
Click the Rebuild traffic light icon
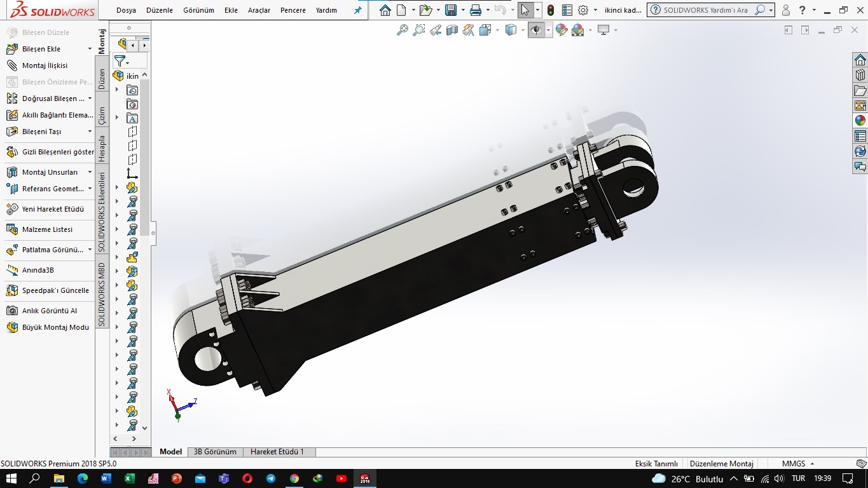point(550,10)
